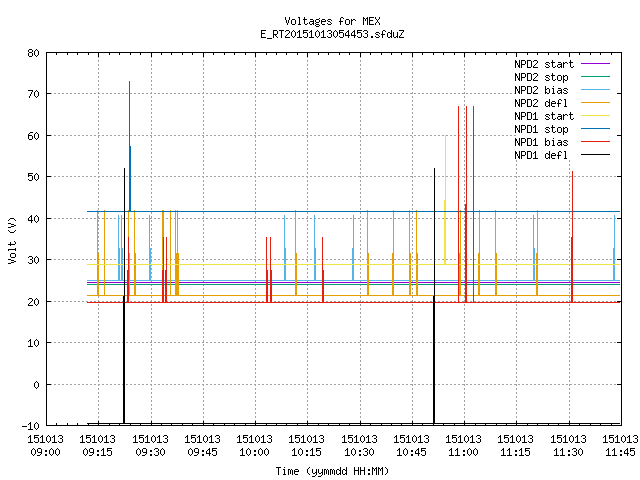Click the 'NPD2 defl' legend label
The width and height of the screenshot is (640, 480).
541,103
